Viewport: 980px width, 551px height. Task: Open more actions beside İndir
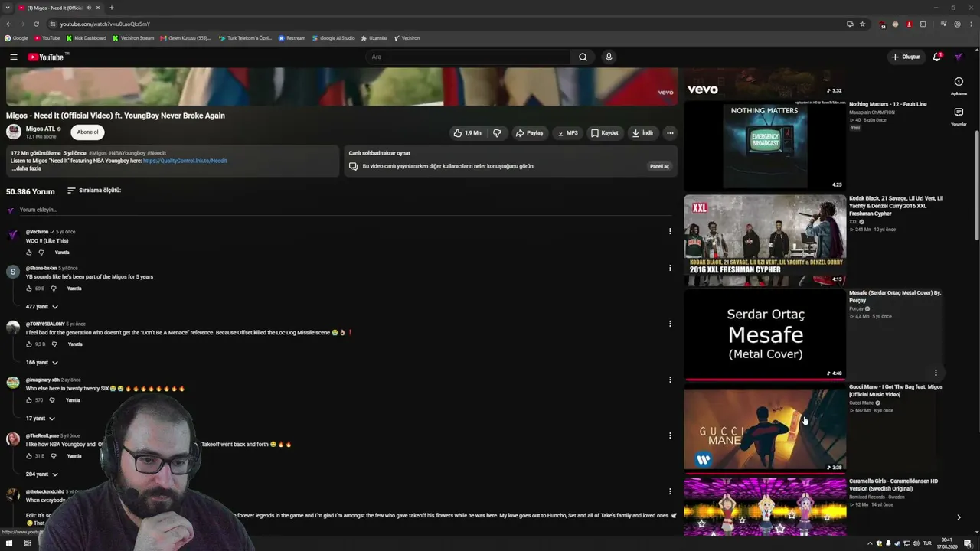click(670, 132)
